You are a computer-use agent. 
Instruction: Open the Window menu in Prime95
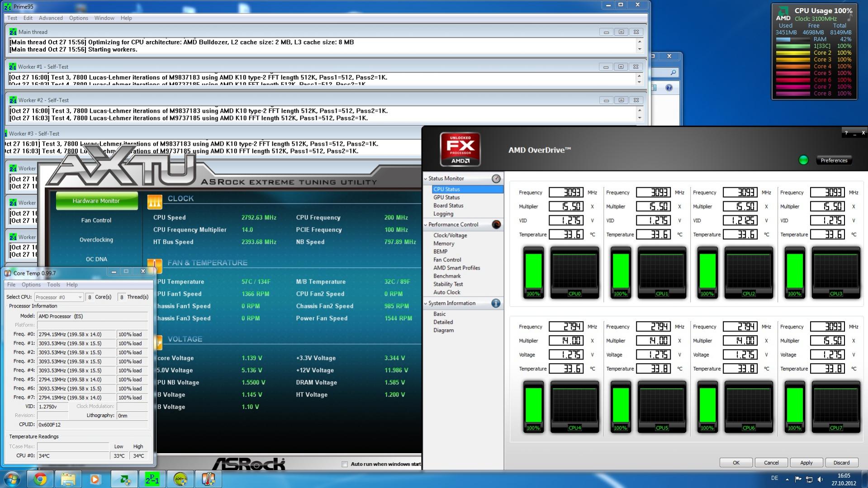(104, 18)
